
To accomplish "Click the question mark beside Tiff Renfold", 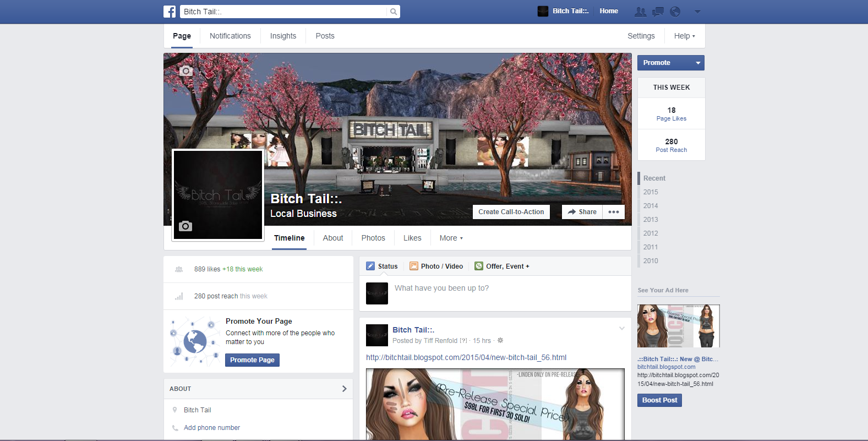I will [463, 341].
